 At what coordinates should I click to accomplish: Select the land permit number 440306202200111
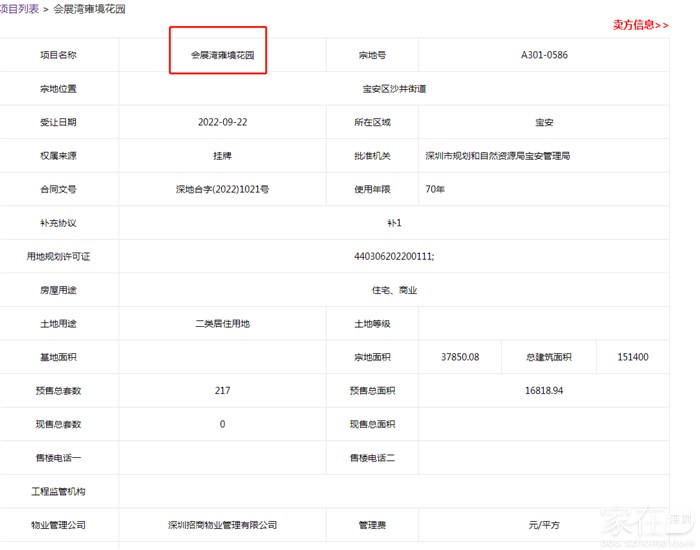(394, 256)
